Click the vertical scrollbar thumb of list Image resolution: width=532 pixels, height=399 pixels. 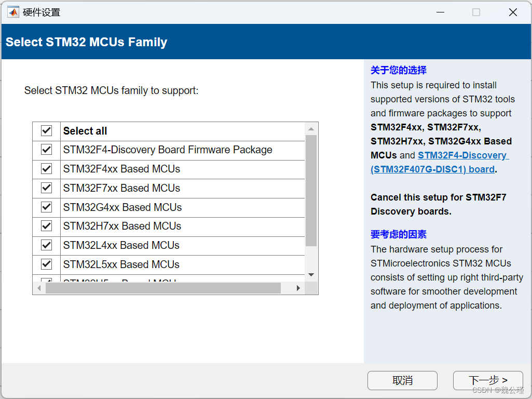[x=311, y=191]
